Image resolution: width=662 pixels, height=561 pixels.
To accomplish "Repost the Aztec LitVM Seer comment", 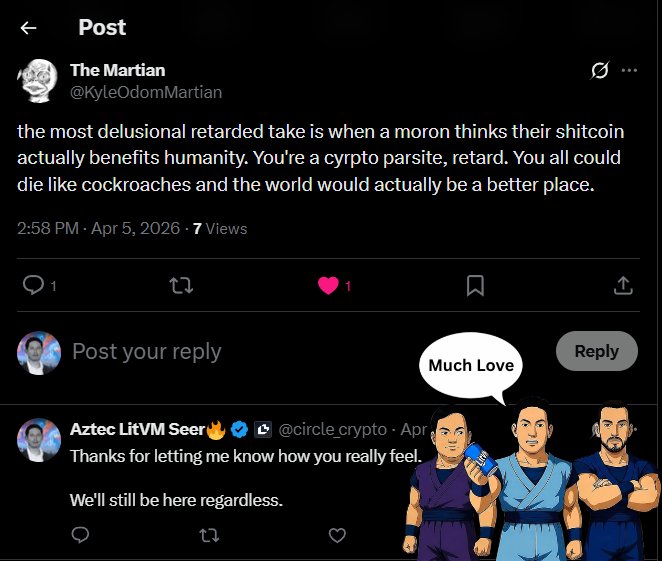I will pos(208,536).
